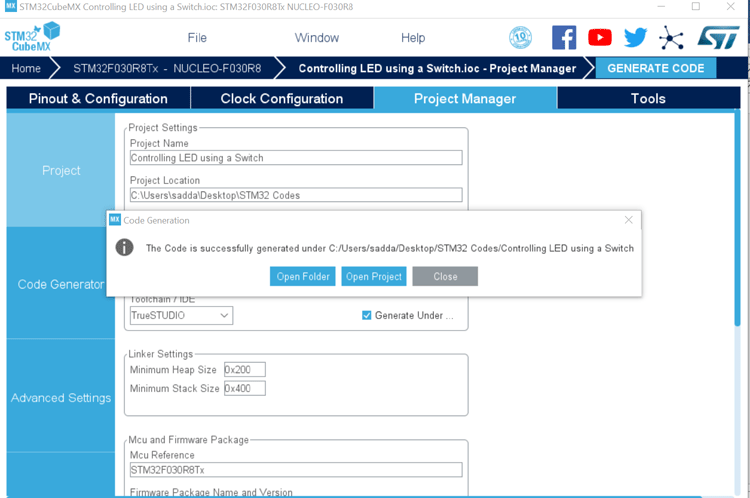750x498 pixels.
Task: Click the 'Project Settings' group heading
Action: [x=163, y=128]
